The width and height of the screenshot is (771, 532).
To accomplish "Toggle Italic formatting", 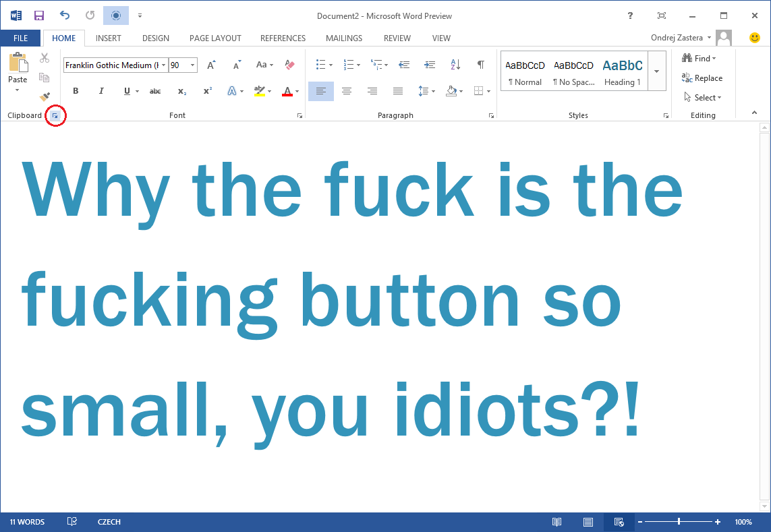I will 101,91.
